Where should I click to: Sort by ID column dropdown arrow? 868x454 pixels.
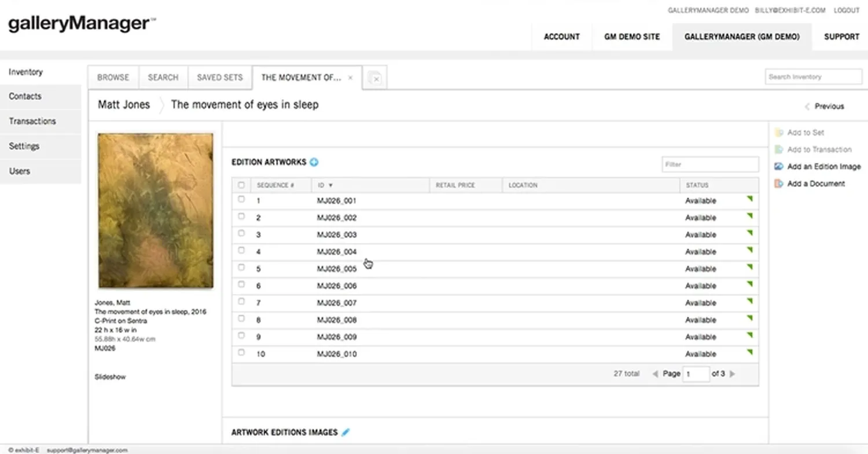coord(331,185)
